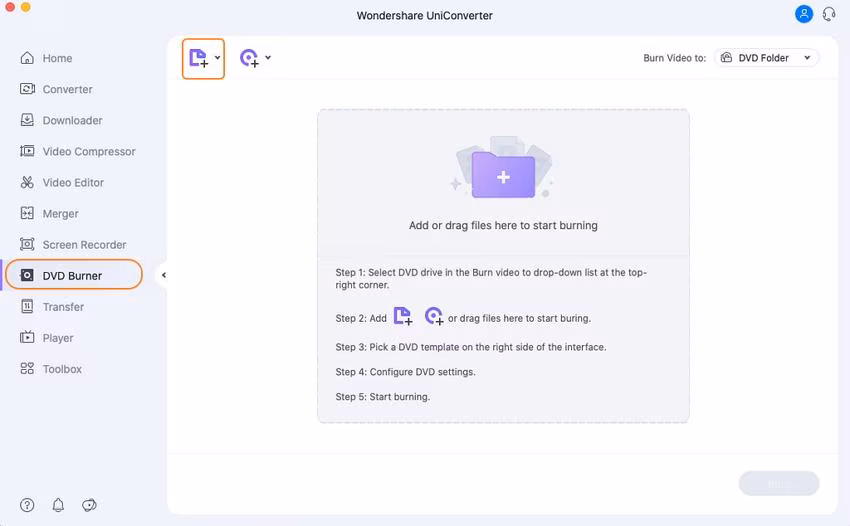Click the Converter sidebar icon
The width and height of the screenshot is (850, 526).
click(27, 88)
